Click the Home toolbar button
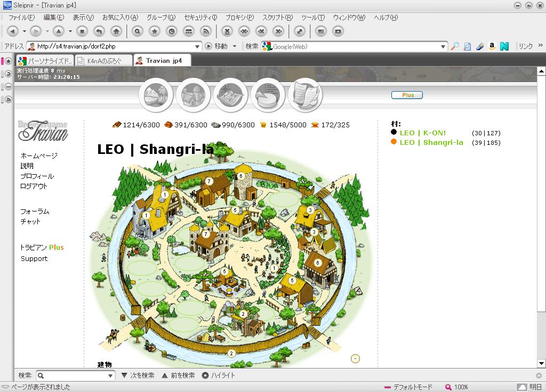The width and height of the screenshot is (546, 392). pos(116,31)
